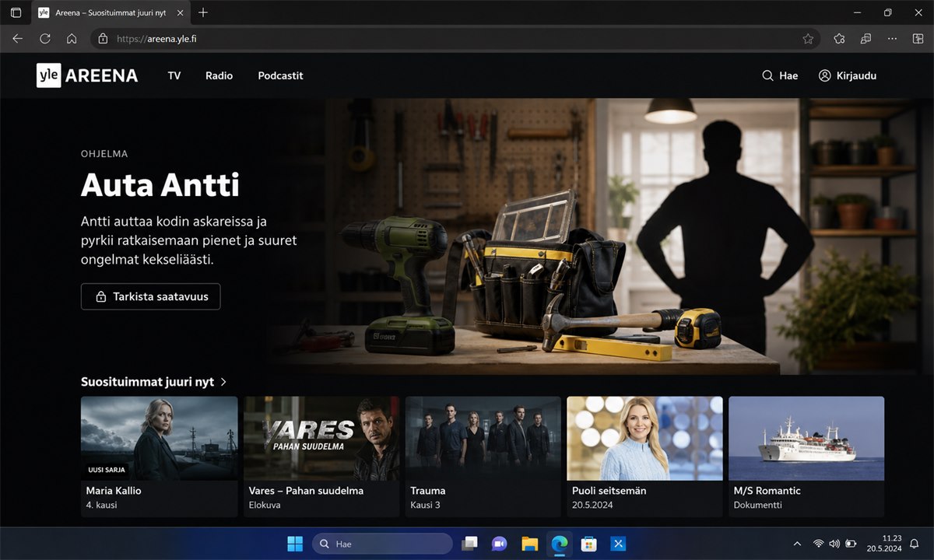Click the browser Back arrow
This screenshot has width=934, height=560.
click(18, 38)
